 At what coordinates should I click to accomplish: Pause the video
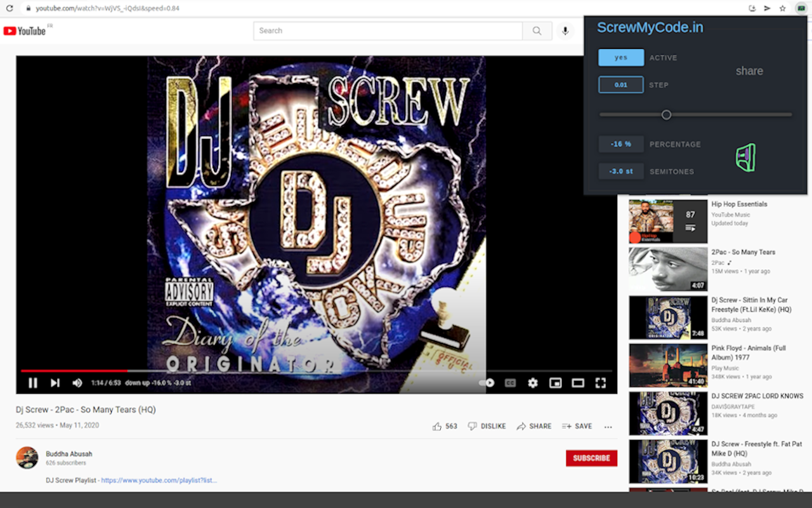click(x=33, y=383)
